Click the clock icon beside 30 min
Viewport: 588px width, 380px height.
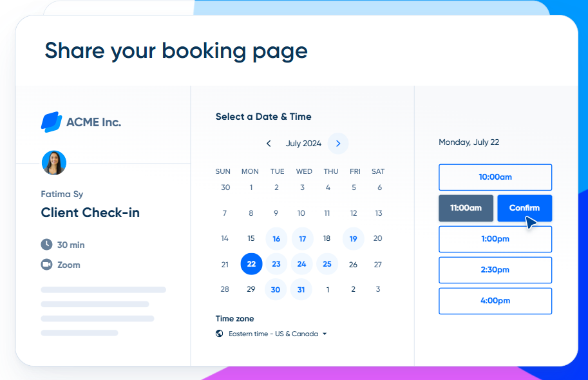[46, 244]
